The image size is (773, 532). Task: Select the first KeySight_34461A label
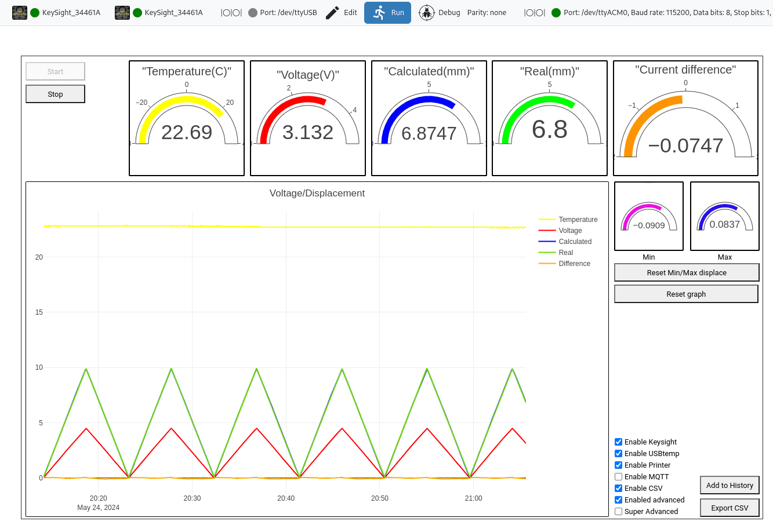(x=71, y=13)
